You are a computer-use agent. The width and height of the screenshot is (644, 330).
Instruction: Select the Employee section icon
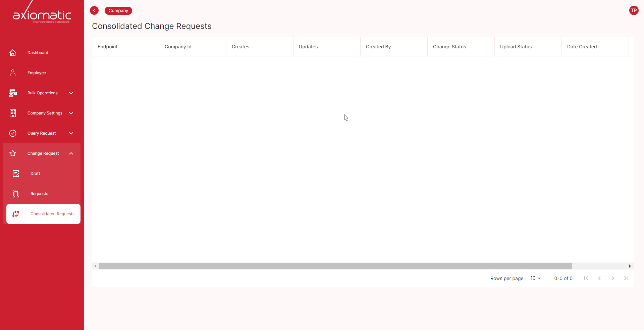13,73
